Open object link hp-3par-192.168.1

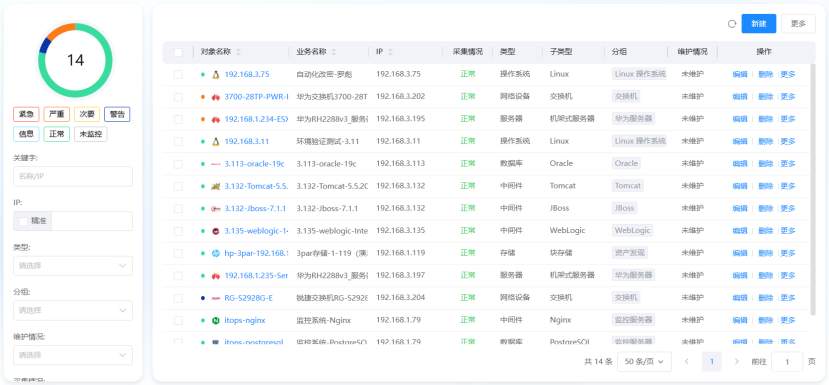[x=256, y=253]
